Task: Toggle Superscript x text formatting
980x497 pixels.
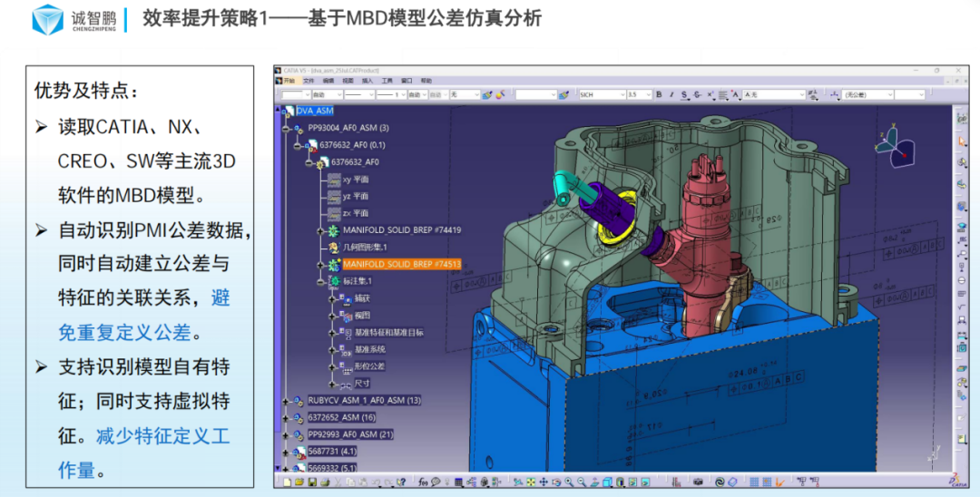Action: pos(710,95)
